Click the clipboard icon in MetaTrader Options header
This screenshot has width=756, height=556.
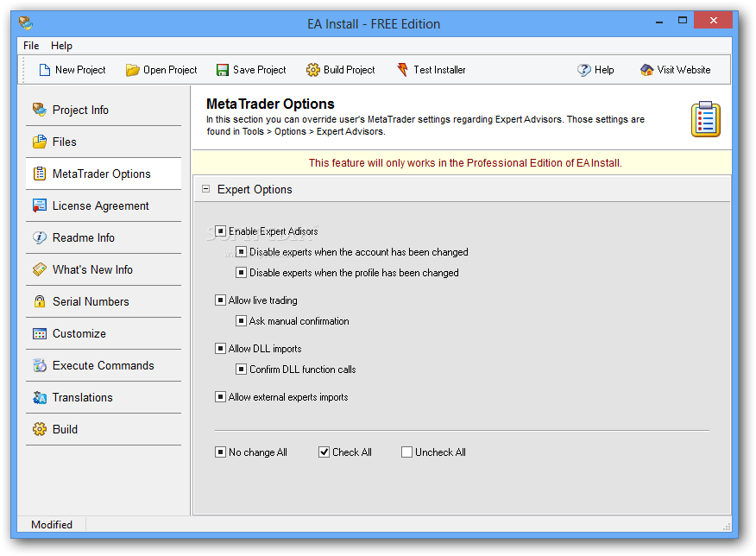[x=705, y=119]
